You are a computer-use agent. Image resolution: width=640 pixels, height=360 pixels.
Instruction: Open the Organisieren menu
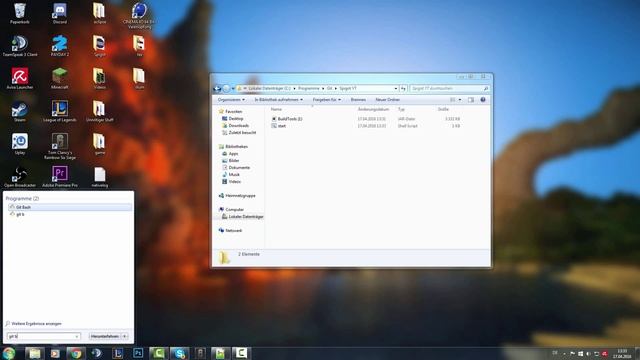[231, 100]
